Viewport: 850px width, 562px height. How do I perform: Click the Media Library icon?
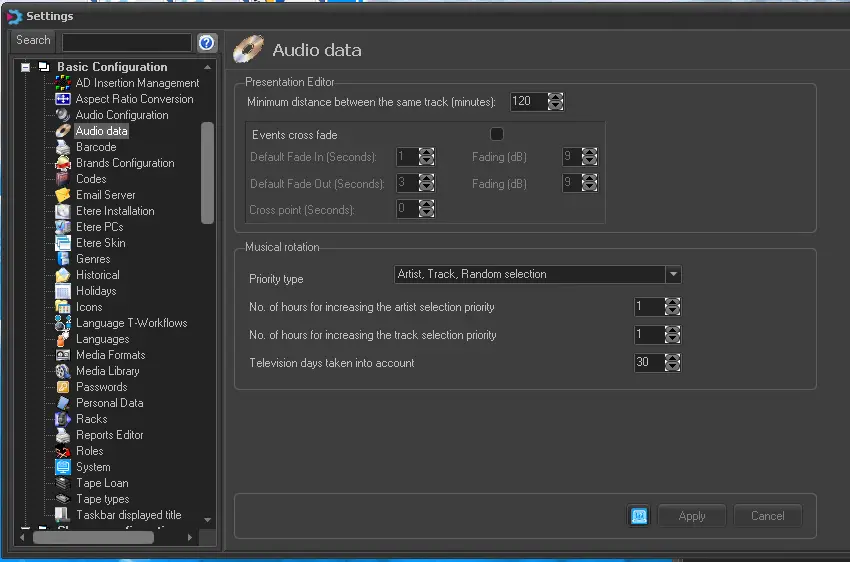point(63,371)
